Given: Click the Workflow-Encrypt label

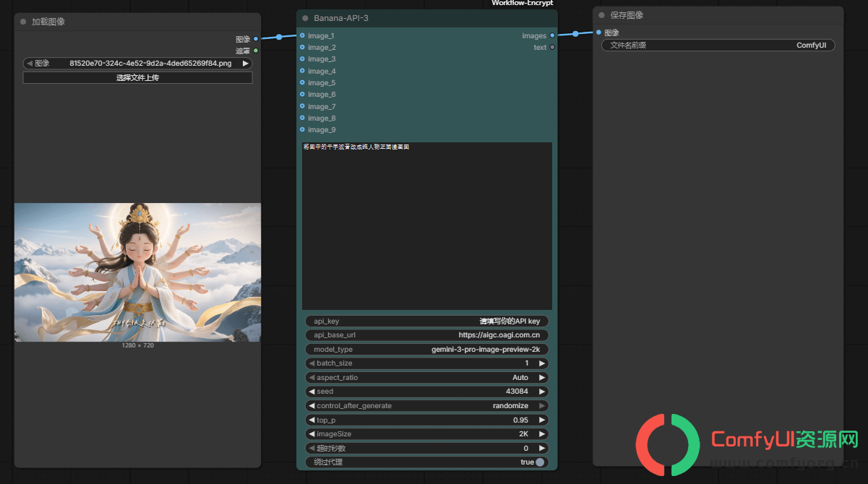Looking at the screenshot, I should click(x=522, y=3).
